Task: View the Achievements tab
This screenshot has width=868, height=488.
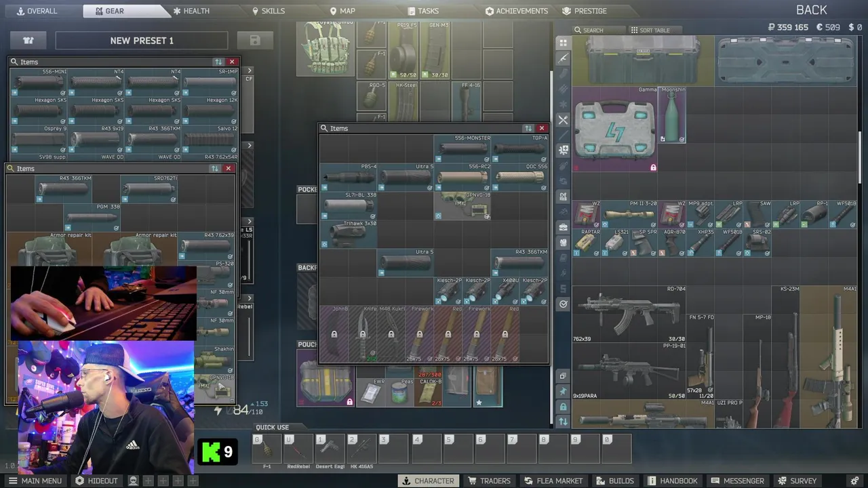Action: [x=517, y=11]
